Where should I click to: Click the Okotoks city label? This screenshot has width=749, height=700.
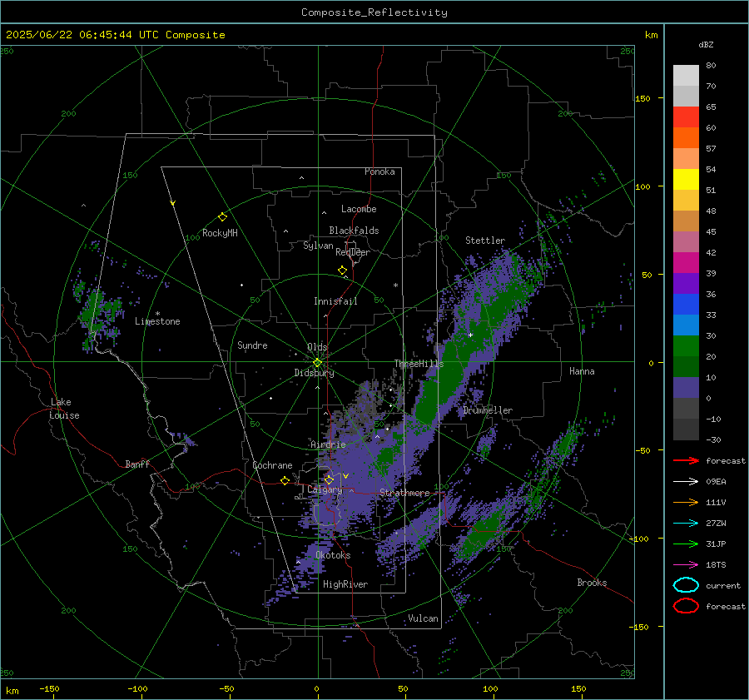pos(333,555)
